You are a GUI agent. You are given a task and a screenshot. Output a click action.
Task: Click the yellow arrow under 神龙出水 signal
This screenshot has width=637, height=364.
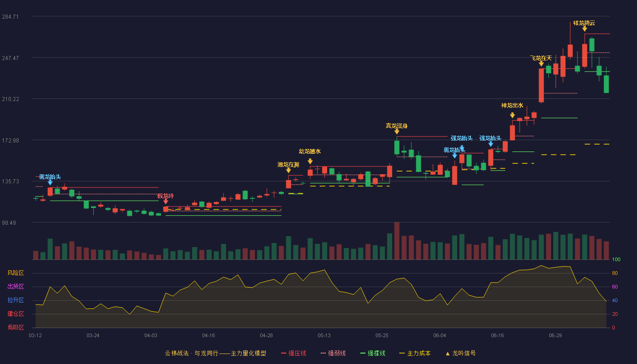point(512,116)
